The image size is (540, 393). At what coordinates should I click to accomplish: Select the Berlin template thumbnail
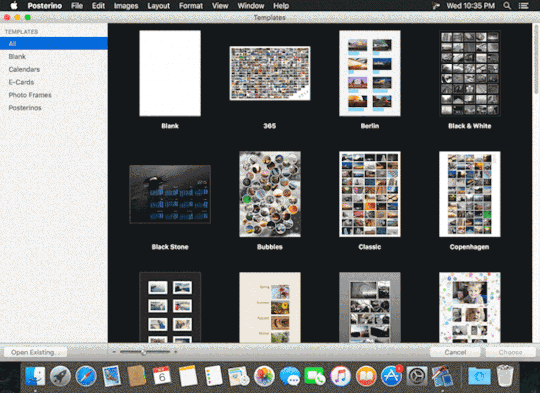point(370,73)
